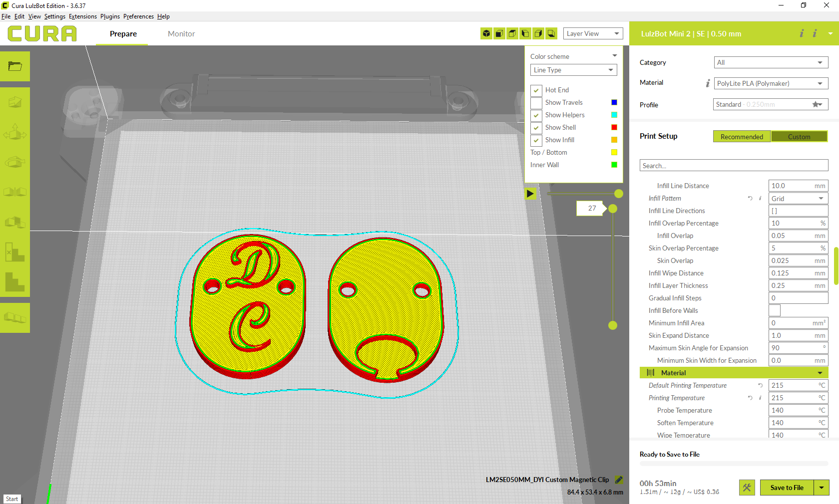Click the Save to File button
839x504 pixels.
787,488
